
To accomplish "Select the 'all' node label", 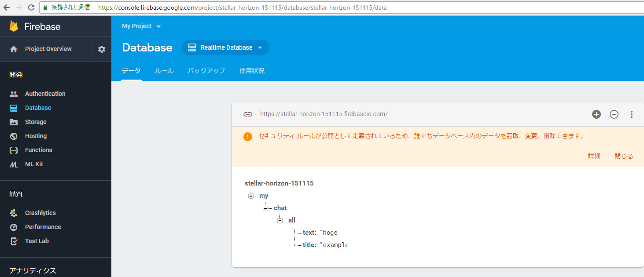I will [292, 220].
